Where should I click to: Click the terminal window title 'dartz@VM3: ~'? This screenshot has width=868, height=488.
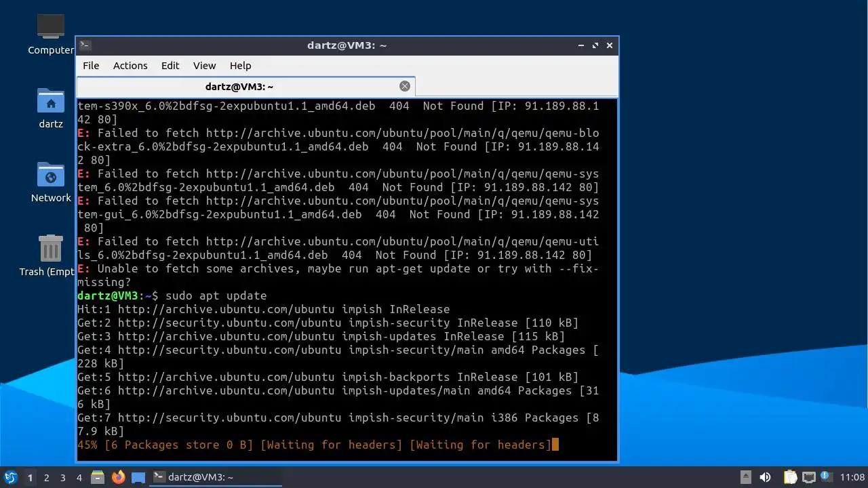coord(347,45)
